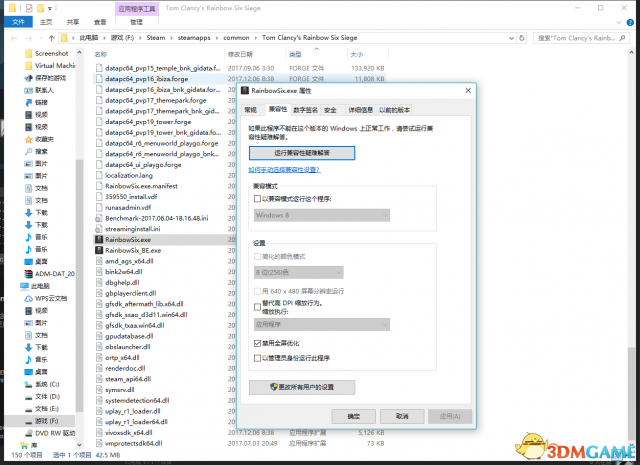
Task: Enable 替代高 DPI 缩放行为 checkbox
Action: [x=257, y=307]
